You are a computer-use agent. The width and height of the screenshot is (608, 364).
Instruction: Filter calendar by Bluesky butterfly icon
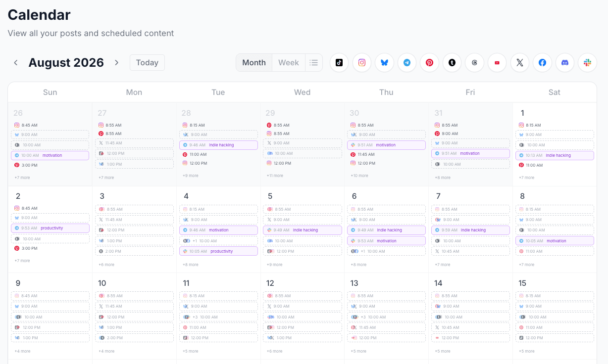[x=384, y=63]
